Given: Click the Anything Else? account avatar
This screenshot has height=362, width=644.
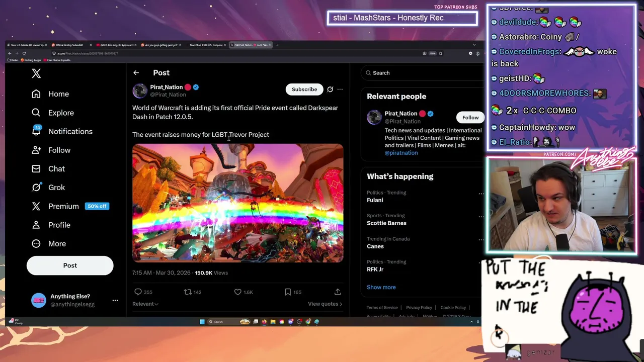Looking at the screenshot, I should [38, 300].
